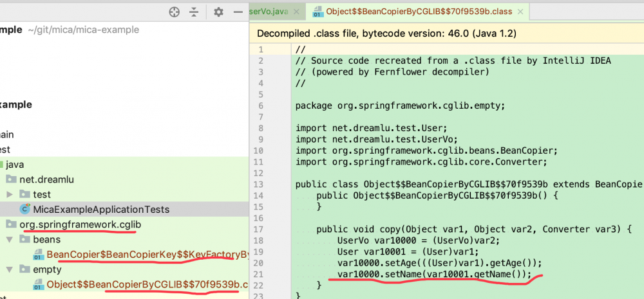Click the copy method signature line
Image resolution: width=644 pixels, height=299 pixels.
pos(473,229)
